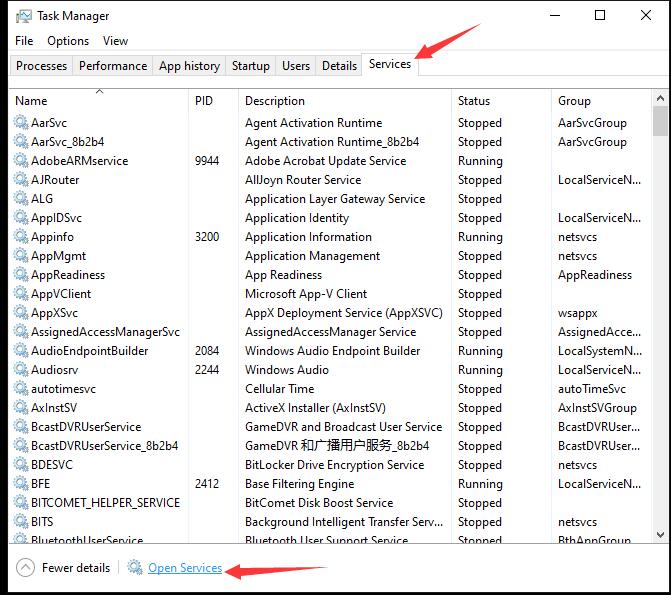The image size is (671, 595).
Task: Click the scrollbar down arrow
Action: 660,535
